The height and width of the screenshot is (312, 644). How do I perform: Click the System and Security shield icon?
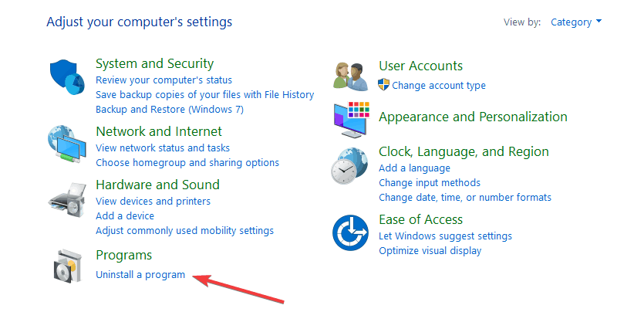[x=67, y=76]
